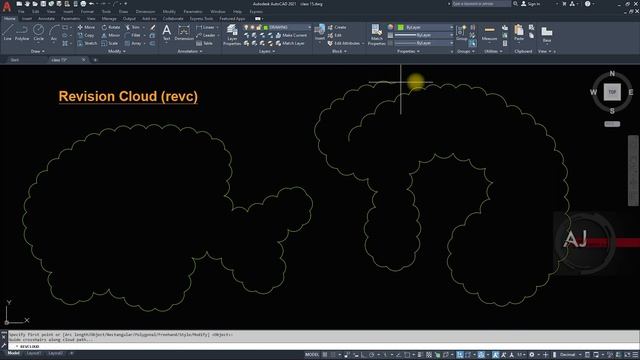Click the Stretch tool
Image resolution: width=640 pixels, height=360 pixels.
87,43
